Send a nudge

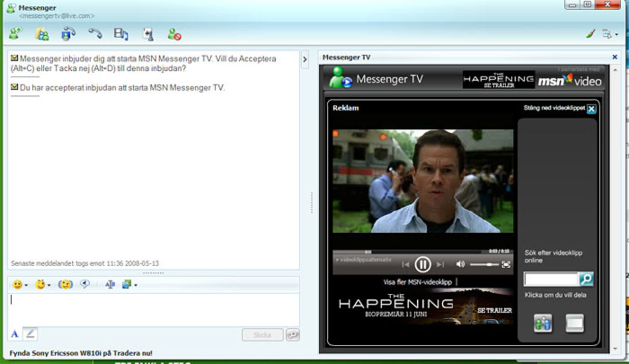(65, 284)
